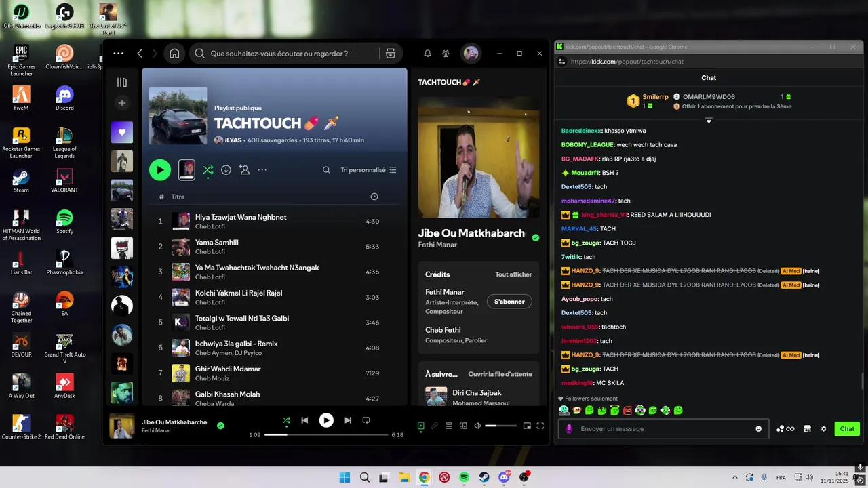Open Spotify from the taskbar

(464, 477)
